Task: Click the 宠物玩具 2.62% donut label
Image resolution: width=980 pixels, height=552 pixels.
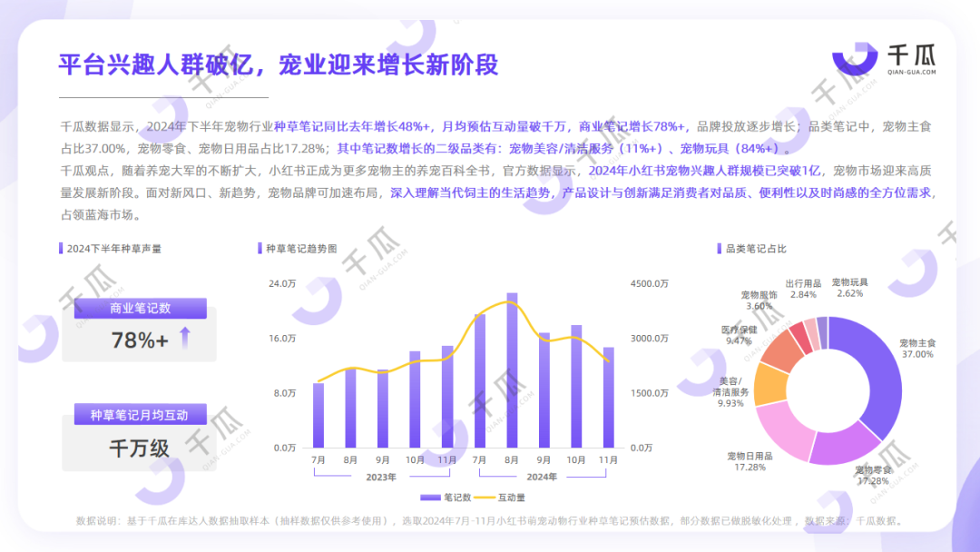Action: [850, 288]
